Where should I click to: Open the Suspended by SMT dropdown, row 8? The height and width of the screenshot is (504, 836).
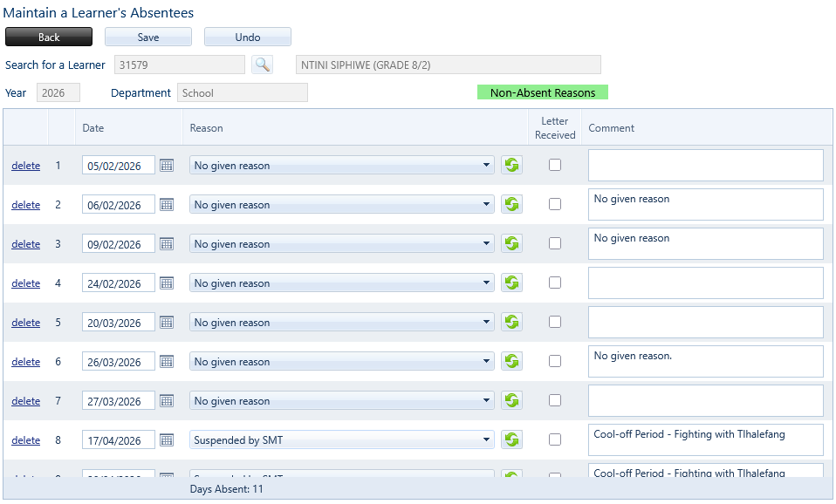coord(342,440)
